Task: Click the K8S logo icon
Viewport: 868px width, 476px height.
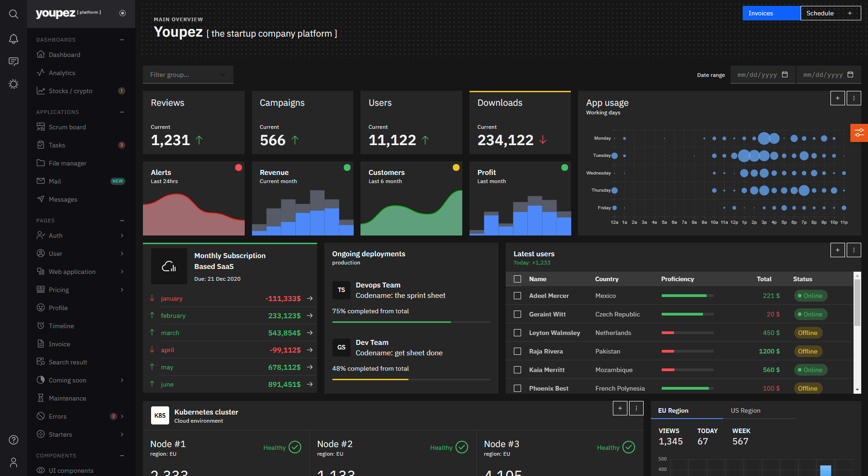Action: [x=160, y=415]
